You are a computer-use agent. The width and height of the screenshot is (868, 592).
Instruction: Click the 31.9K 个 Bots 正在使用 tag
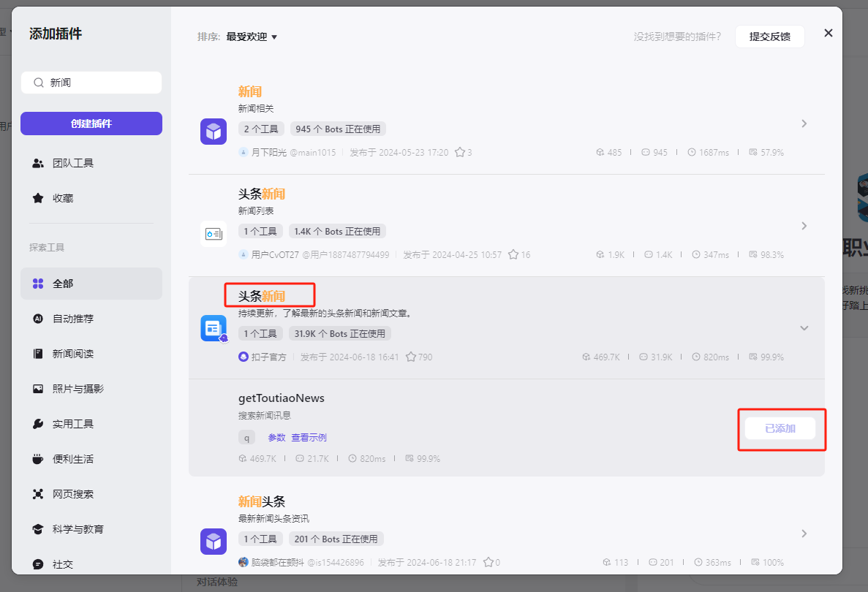[x=340, y=333]
